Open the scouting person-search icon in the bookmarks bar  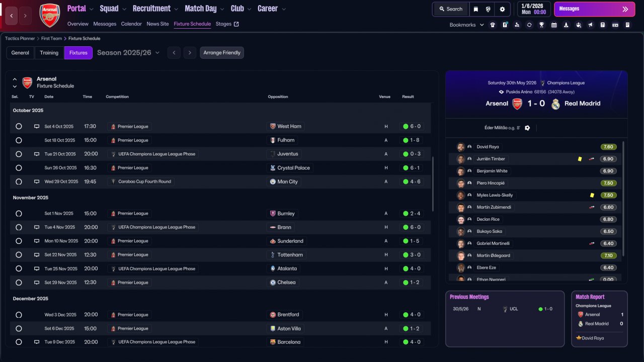(x=517, y=25)
